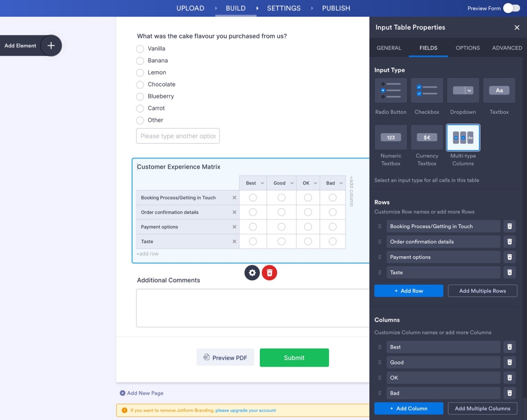Click Add New Page link
527x420 pixels.
pyautogui.click(x=142, y=393)
